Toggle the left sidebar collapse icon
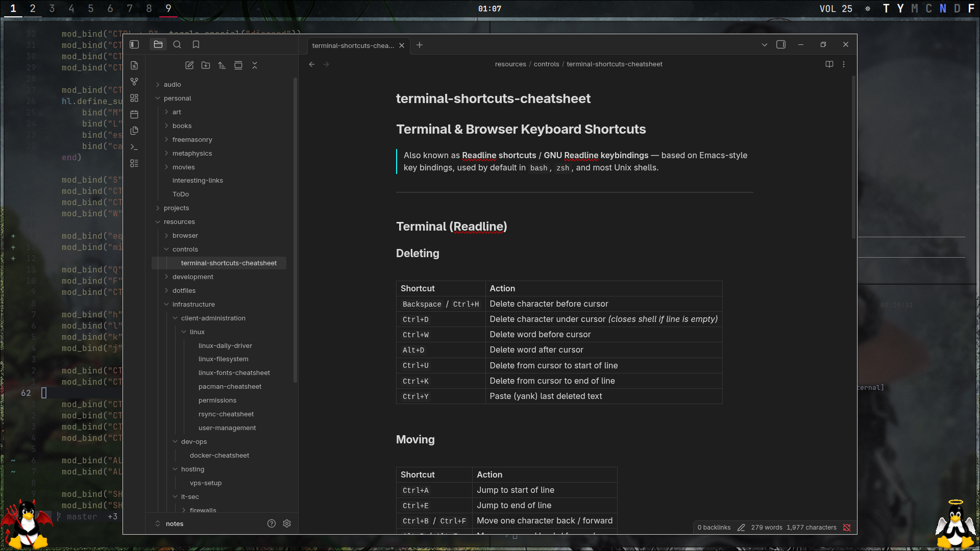Screen dimensions: 980x551 click(x=134, y=45)
